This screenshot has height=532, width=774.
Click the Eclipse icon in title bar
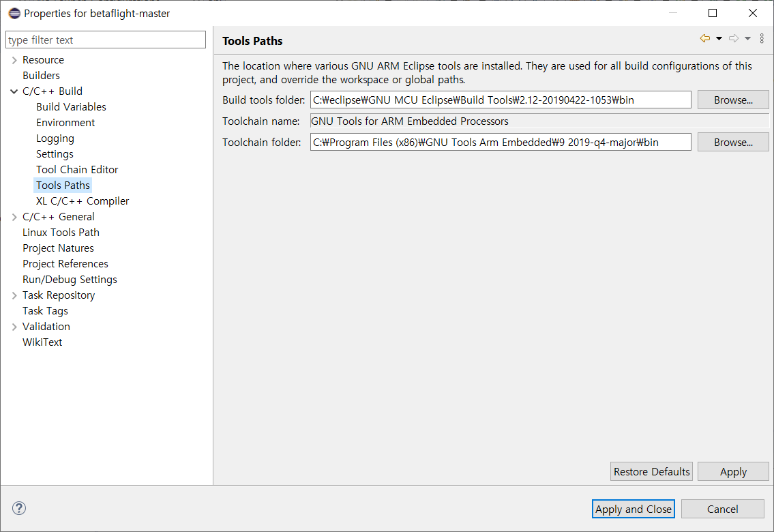tap(14, 14)
